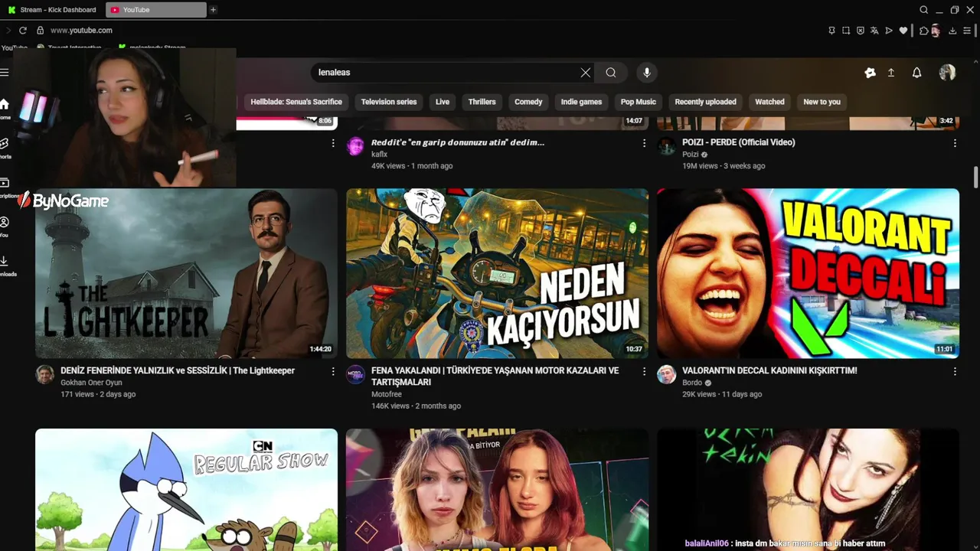
Task: Go to Shorts in YouTube sidebar
Action: (x=5, y=148)
